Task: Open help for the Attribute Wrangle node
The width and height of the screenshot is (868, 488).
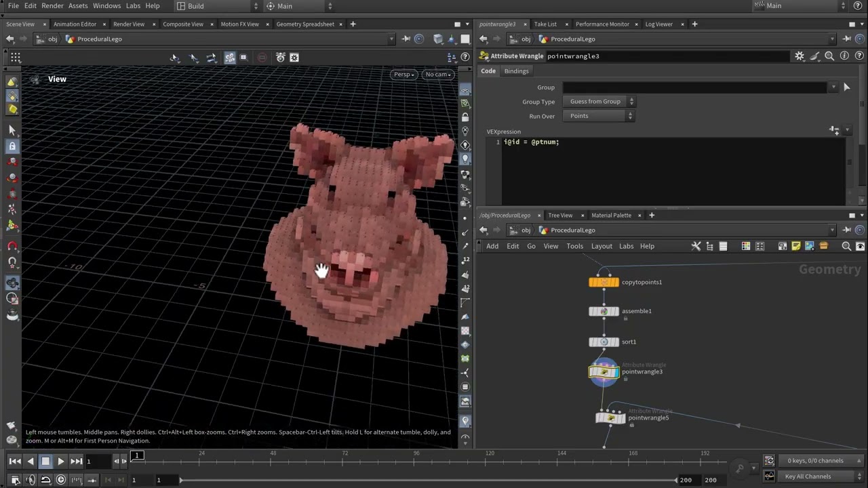Action: (859, 56)
